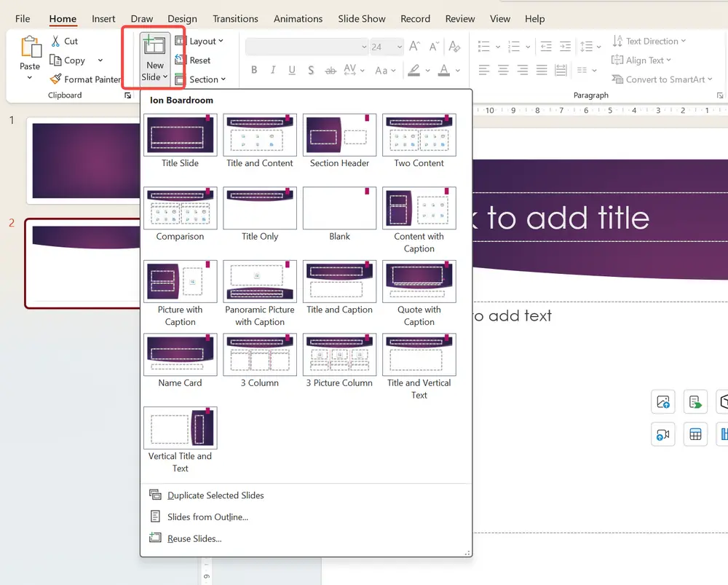Viewport: 728px width, 585px height.
Task: Open the Transitions tab
Action: [235, 19]
